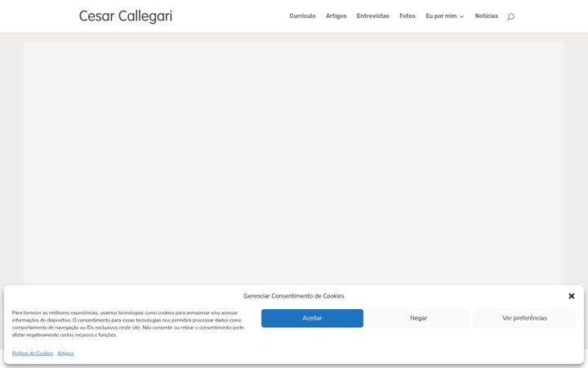Select Fotos in the navigation bar

tap(408, 16)
